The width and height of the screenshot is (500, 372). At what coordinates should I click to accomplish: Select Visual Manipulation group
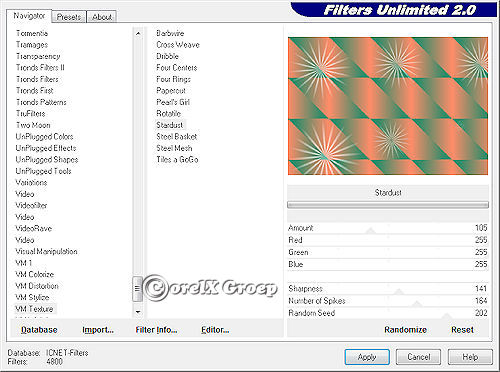[x=46, y=252]
